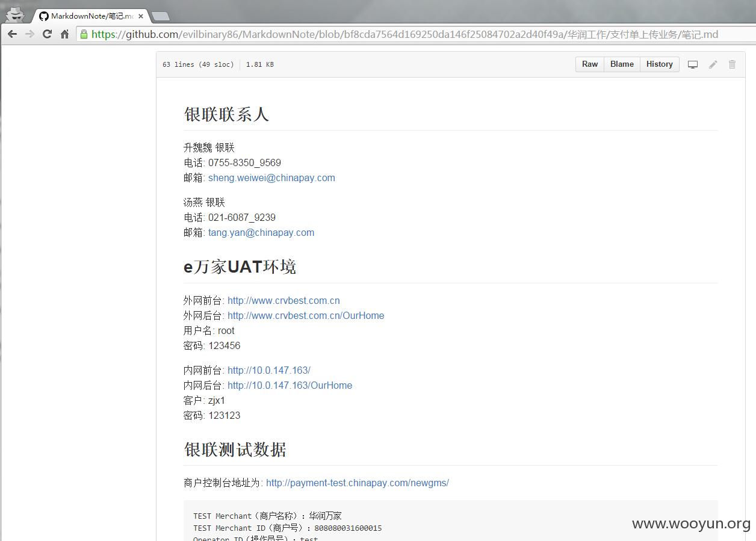Close the MarkdownNote browser tab
This screenshot has height=541, width=756.
141,16
